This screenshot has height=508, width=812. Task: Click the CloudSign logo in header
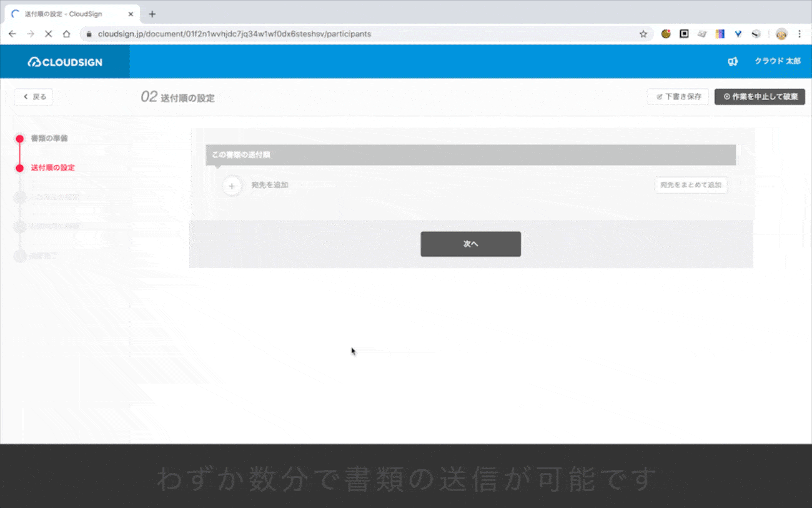click(x=65, y=62)
